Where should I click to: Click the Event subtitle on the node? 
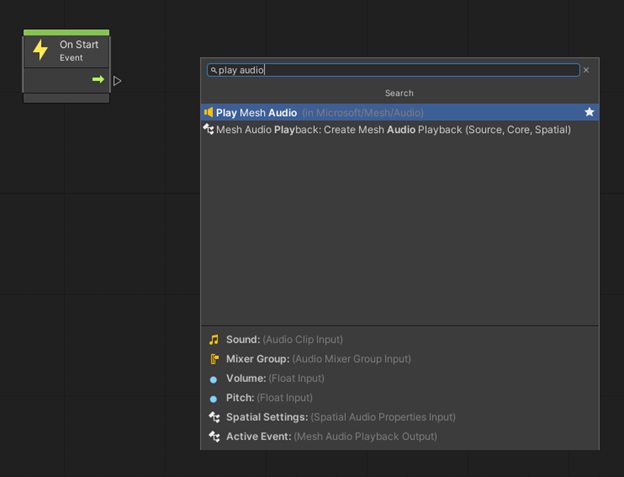[71, 58]
